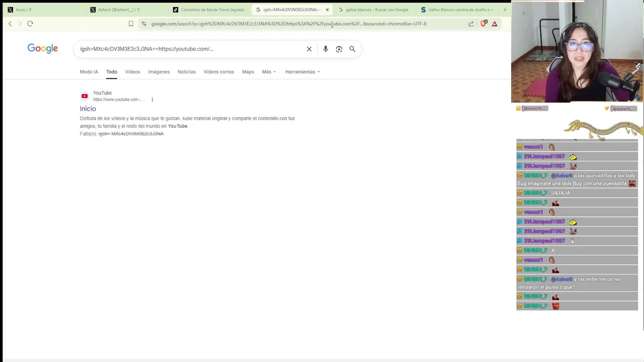The width and height of the screenshot is (644, 362).
Task: Submit search with magnifier icon
Action: 352,49
